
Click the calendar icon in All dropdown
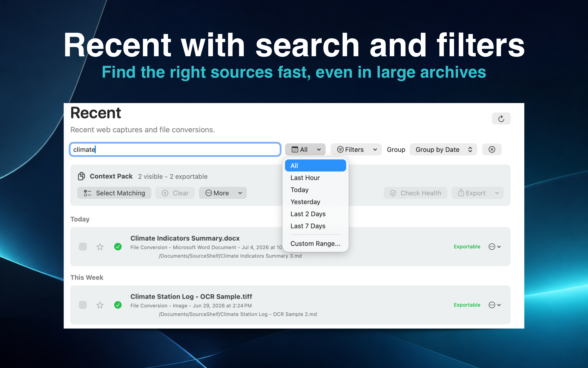[295, 149]
